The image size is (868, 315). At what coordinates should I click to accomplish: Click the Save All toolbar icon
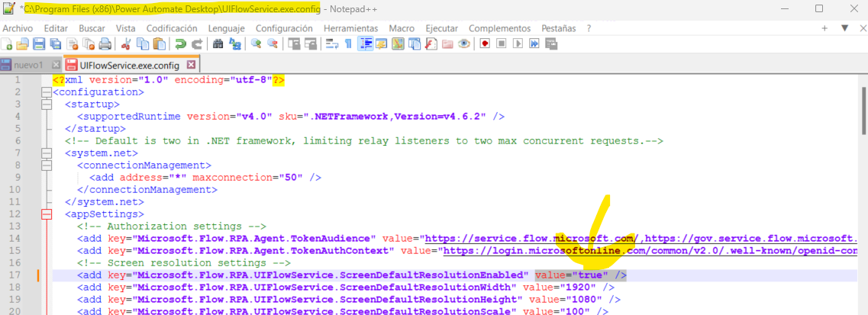tap(56, 44)
